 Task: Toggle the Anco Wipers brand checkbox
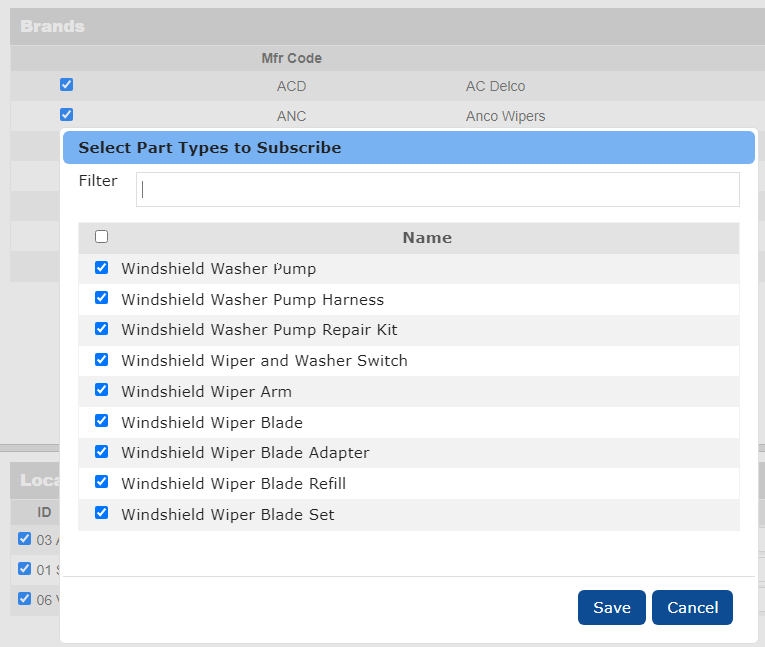click(67, 115)
